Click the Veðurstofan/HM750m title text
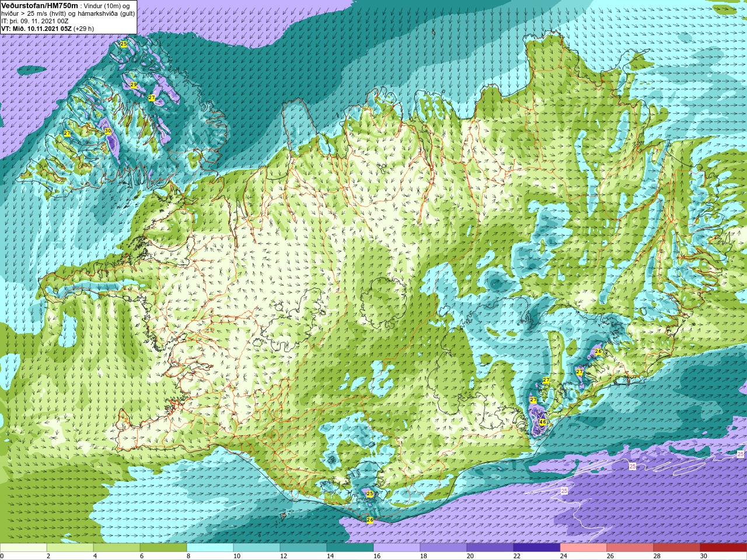Screen dimensions: 747x560 (39, 5)
